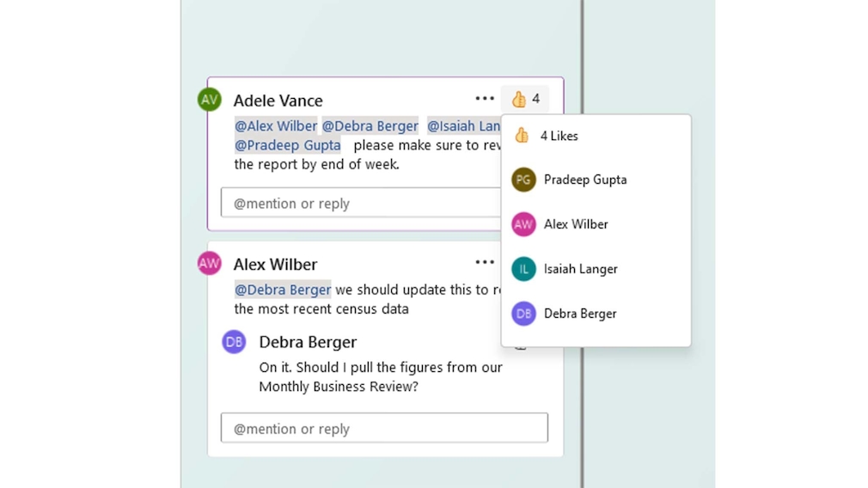Click the Adele Vance author name

point(278,101)
